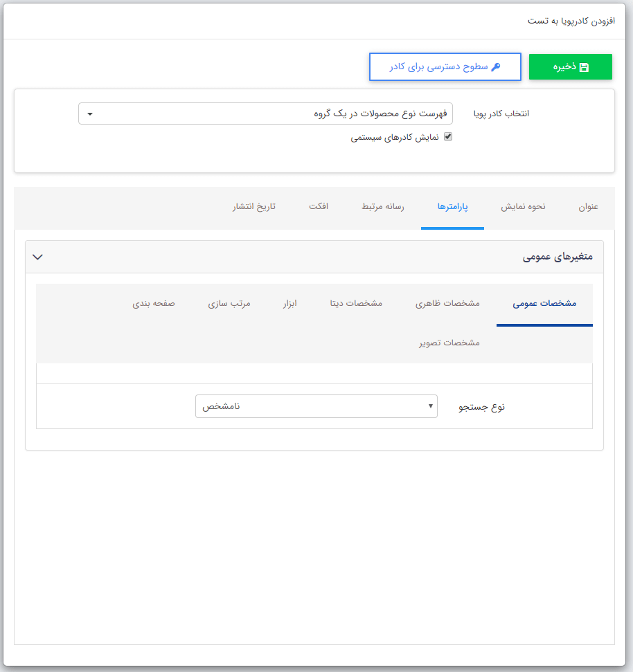Select the مشخصات تصویر sub-tab
The height and width of the screenshot is (672, 633).
click(x=448, y=342)
